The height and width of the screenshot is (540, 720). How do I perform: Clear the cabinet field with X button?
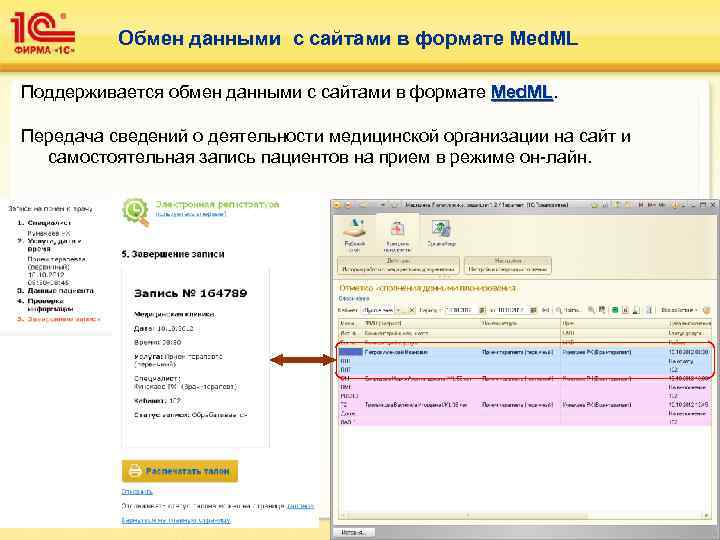[x=411, y=310]
